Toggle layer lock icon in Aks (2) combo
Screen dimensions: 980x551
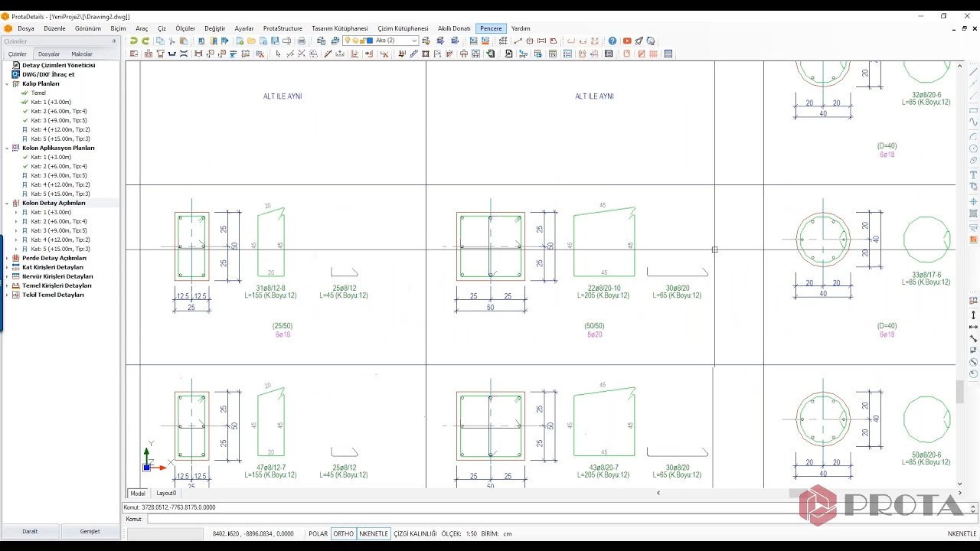click(363, 41)
